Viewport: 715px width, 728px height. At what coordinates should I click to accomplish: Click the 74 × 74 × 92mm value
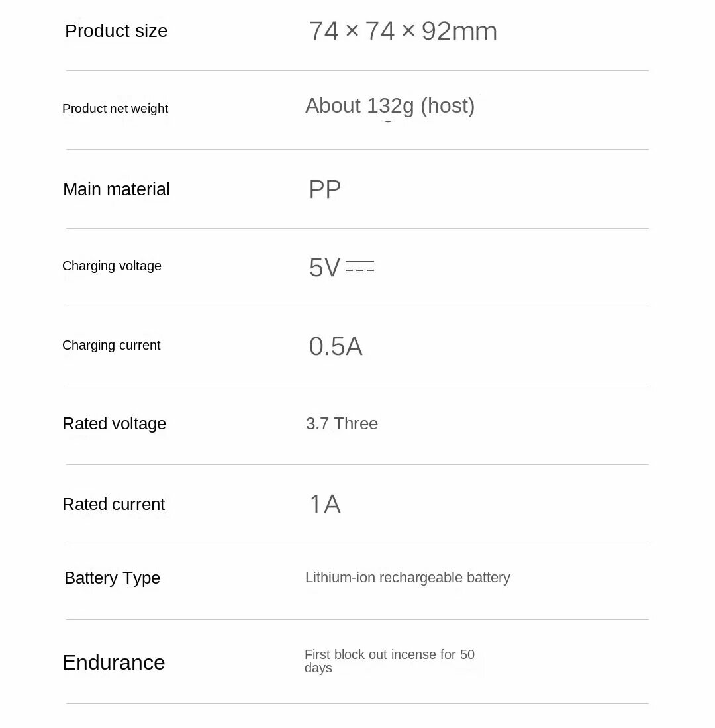[403, 31]
